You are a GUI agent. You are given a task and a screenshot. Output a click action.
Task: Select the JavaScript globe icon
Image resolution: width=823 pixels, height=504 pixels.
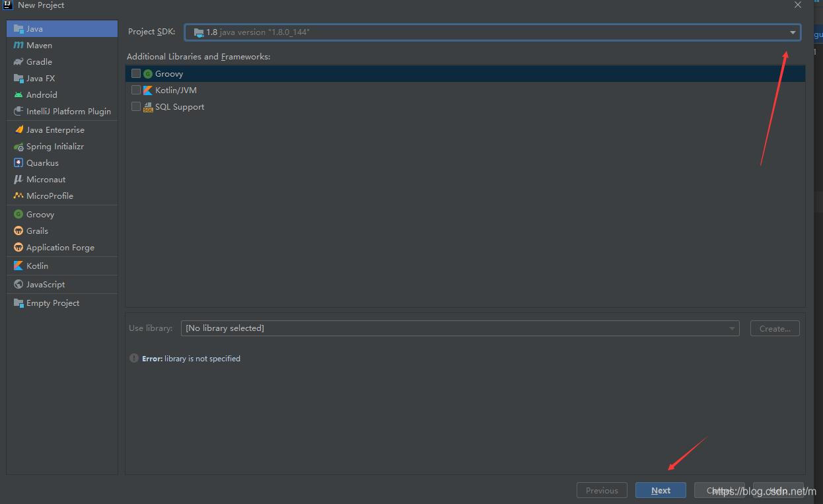[x=18, y=285]
